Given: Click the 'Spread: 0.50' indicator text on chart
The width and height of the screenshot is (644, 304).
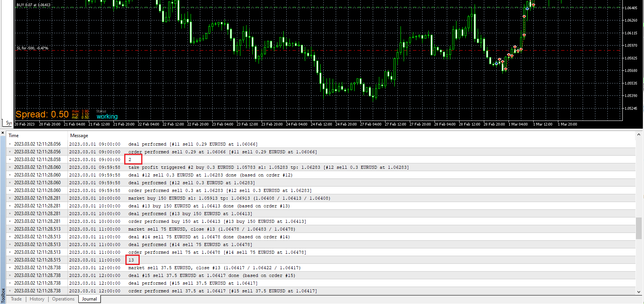Looking at the screenshot, I should [x=42, y=114].
